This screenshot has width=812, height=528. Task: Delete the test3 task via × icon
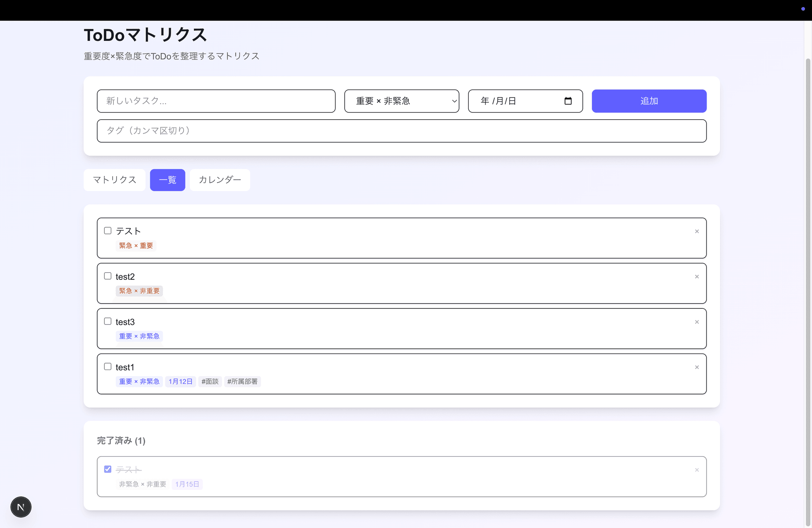click(x=697, y=322)
